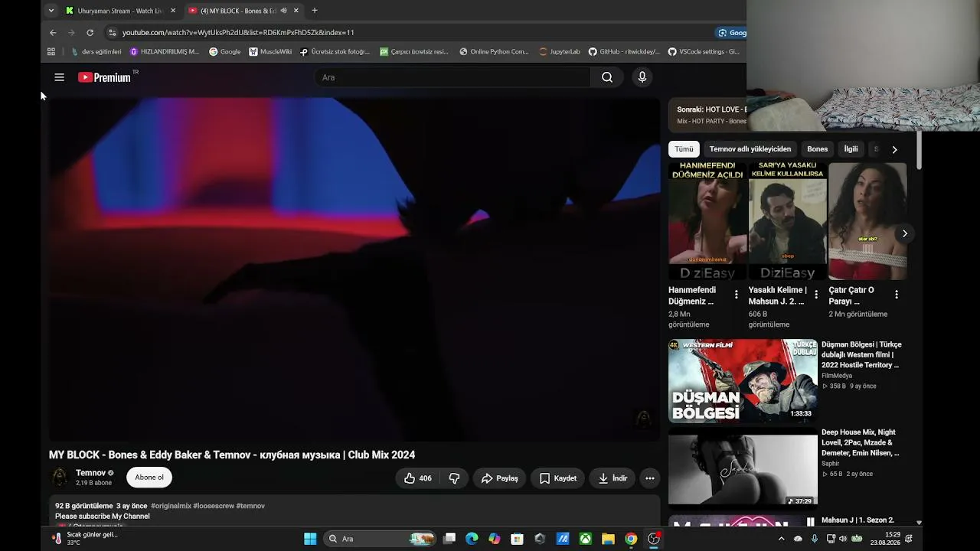Open the #loosescrew hashtag link
Viewport: 980px width, 551px height.
pos(214,506)
